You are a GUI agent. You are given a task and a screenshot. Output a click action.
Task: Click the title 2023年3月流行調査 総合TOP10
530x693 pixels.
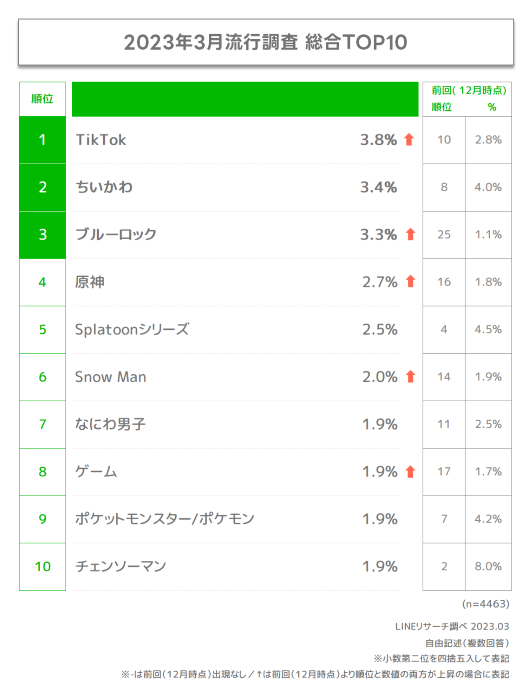click(265, 42)
